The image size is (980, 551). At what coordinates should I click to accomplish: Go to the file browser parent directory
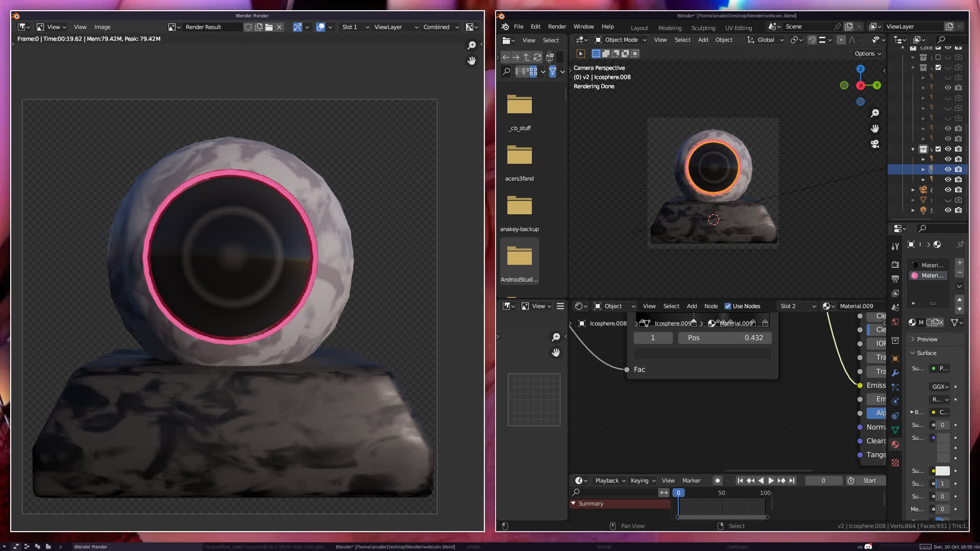[x=527, y=57]
